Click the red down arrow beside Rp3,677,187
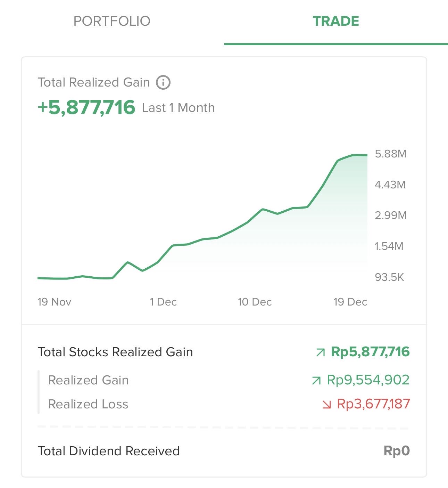The width and height of the screenshot is (448, 488). (326, 404)
